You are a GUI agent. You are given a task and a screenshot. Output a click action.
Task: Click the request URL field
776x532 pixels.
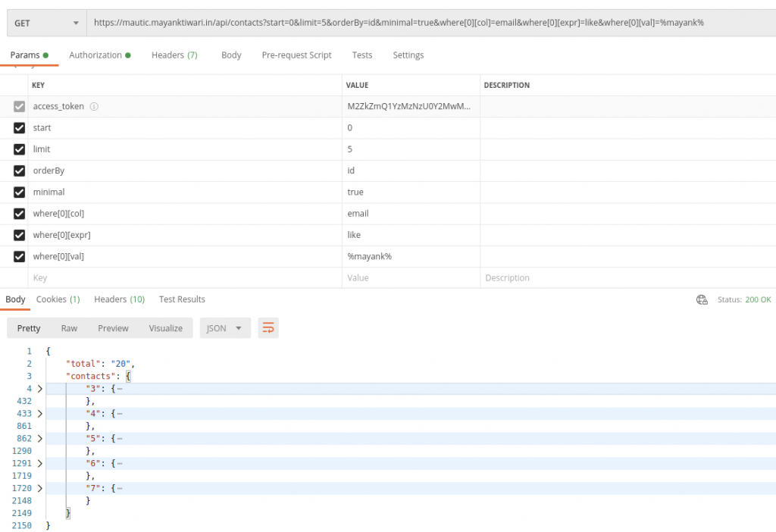(x=431, y=23)
